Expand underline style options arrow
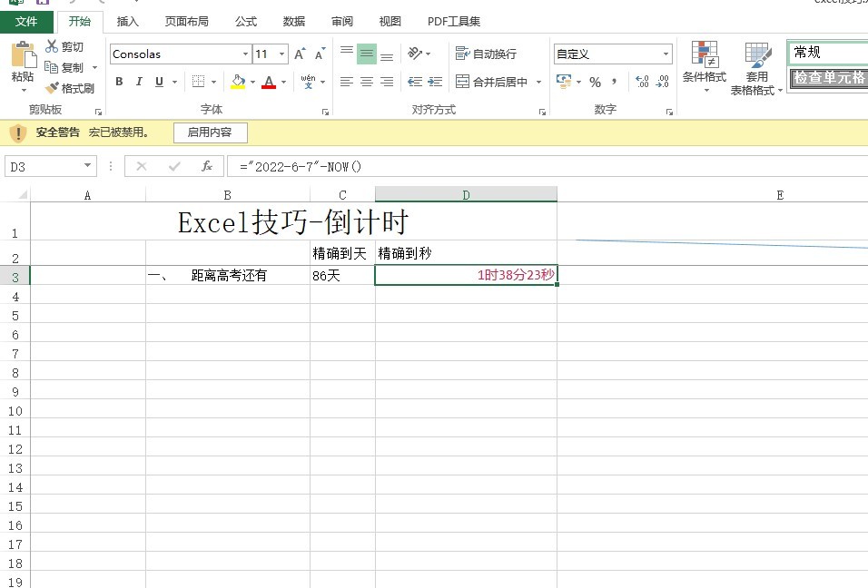This screenshot has width=868, height=588. (174, 82)
